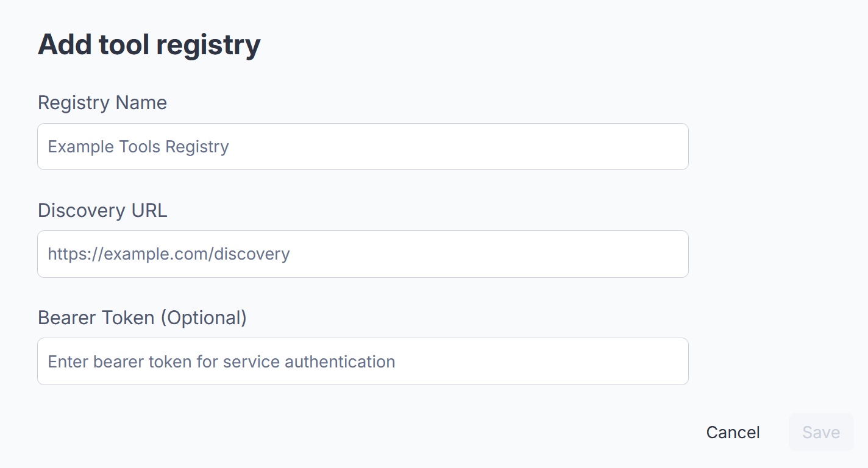Save the new tool registry
This screenshot has width=868, height=468.
[x=821, y=432]
